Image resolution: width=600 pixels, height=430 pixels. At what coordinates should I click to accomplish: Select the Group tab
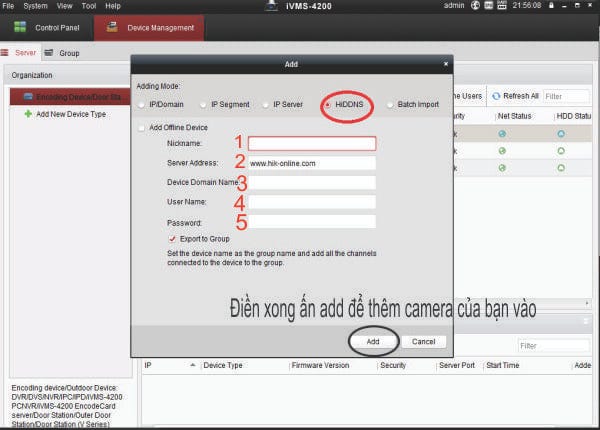click(x=69, y=53)
